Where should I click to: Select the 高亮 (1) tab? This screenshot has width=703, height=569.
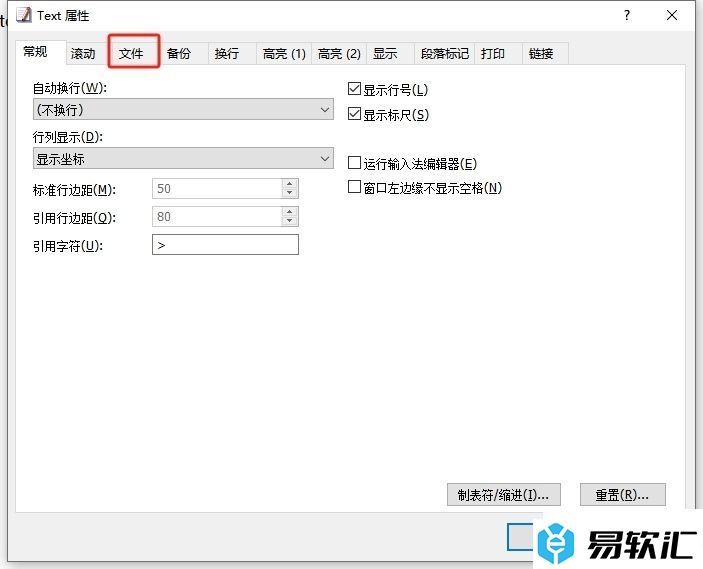[284, 54]
